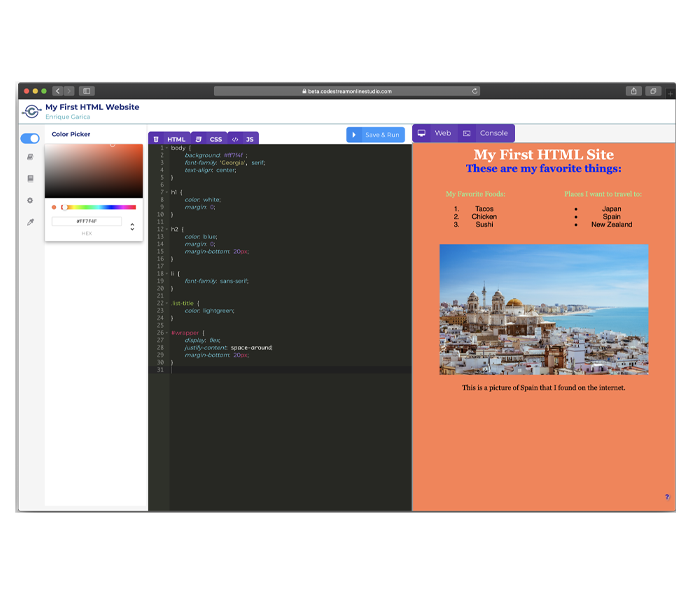
Task: Collapse the h2 rule fold arrow at line 12
Action: pos(167,229)
